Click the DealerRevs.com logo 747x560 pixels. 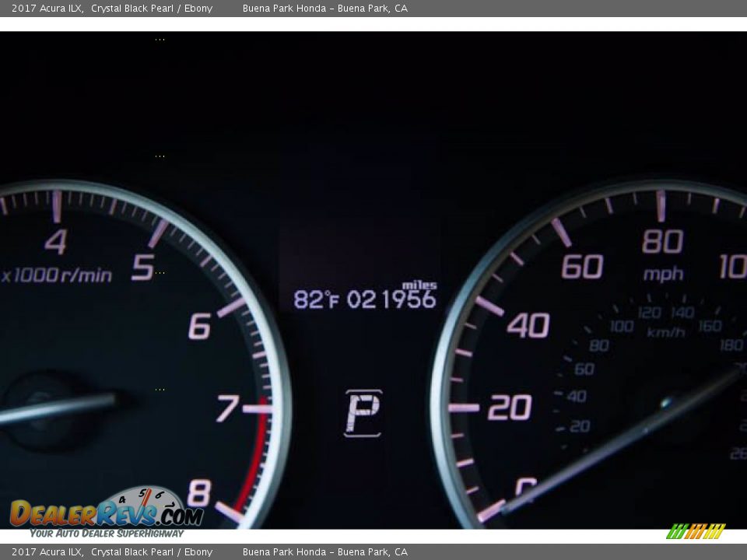click(106, 513)
